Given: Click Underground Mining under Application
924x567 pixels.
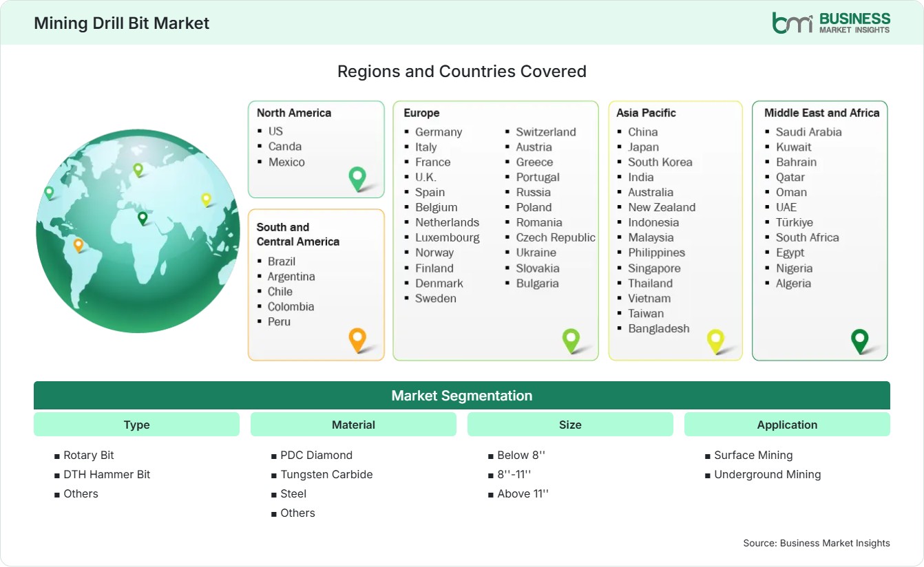Looking at the screenshot, I should point(768,474).
